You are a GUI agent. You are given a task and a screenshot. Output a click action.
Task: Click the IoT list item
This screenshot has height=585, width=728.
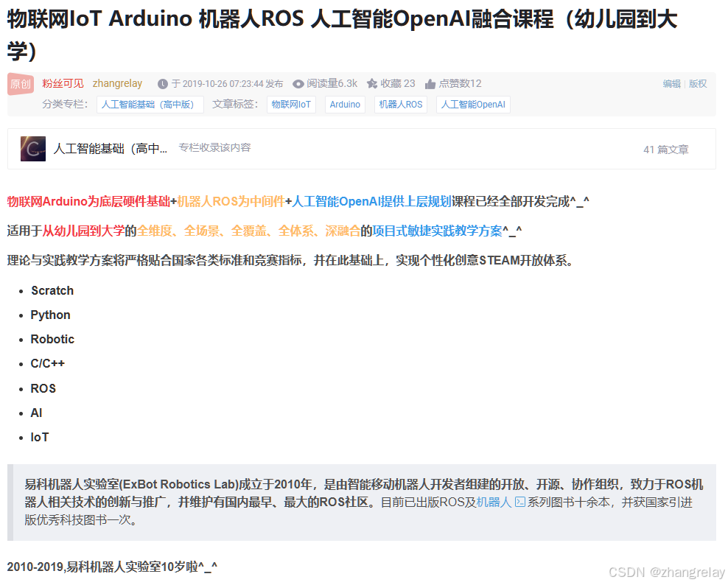coord(40,438)
